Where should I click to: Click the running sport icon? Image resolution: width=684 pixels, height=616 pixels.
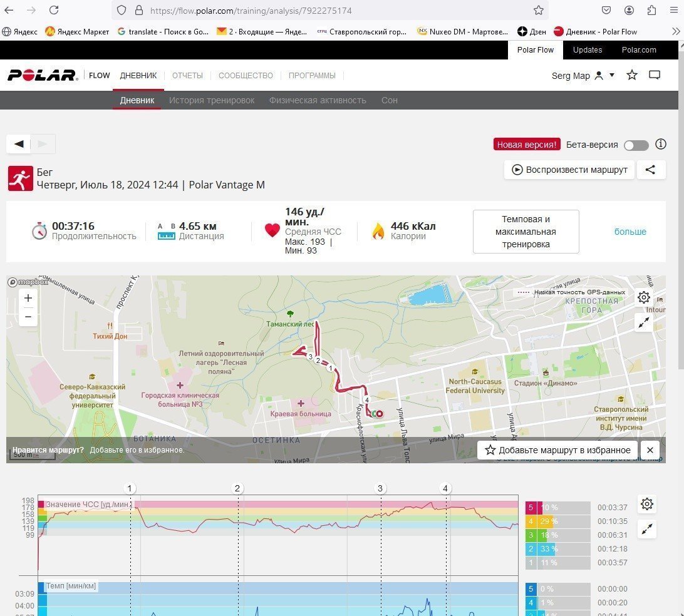[21, 178]
